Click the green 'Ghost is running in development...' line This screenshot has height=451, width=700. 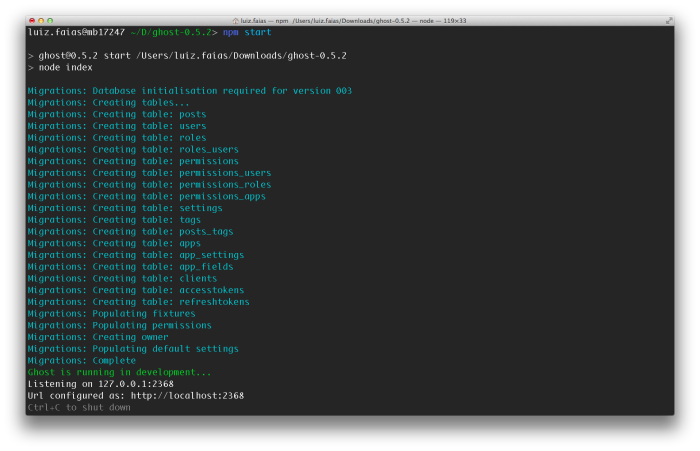pyautogui.click(x=120, y=372)
